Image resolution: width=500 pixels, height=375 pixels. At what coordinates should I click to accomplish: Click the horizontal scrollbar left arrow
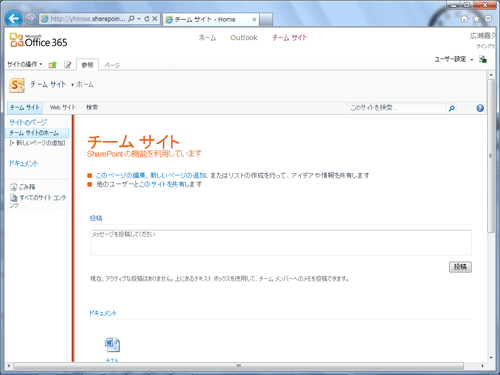pyautogui.click(x=8, y=366)
